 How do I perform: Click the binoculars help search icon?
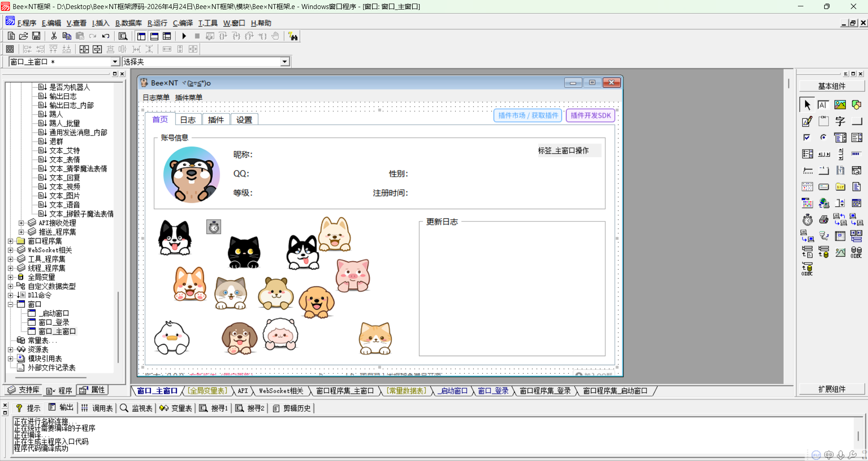click(x=293, y=37)
